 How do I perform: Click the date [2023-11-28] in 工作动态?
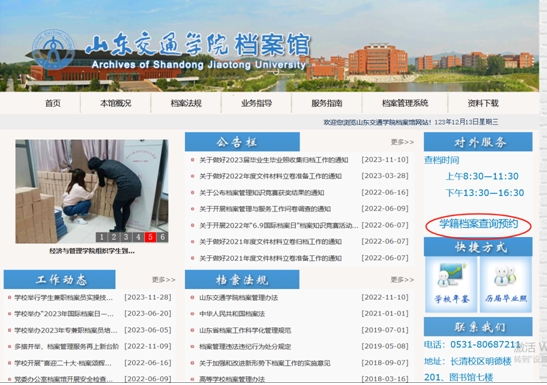(x=148, y=297)
